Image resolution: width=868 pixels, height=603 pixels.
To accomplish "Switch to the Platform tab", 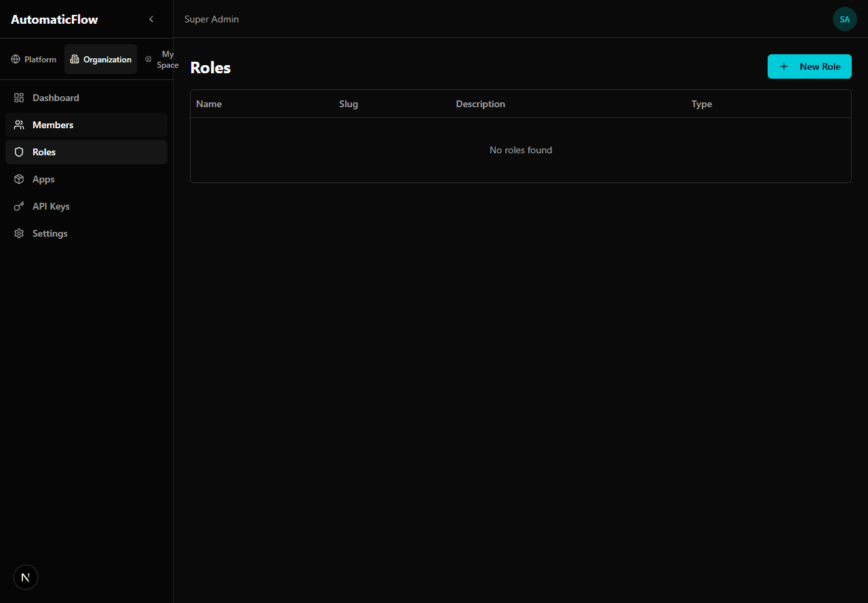I will [33, 59].
